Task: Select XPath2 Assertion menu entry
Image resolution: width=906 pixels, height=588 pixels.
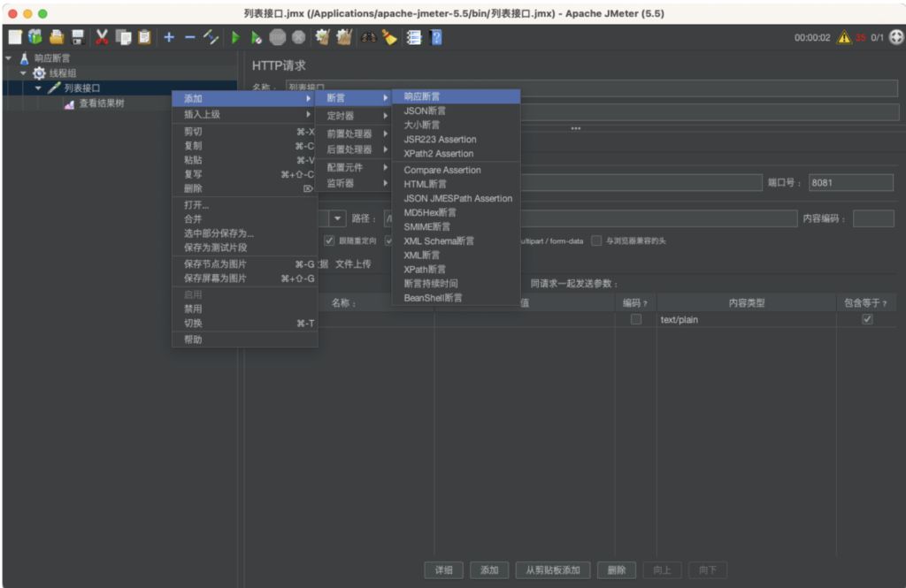Action: coord(457,154)
